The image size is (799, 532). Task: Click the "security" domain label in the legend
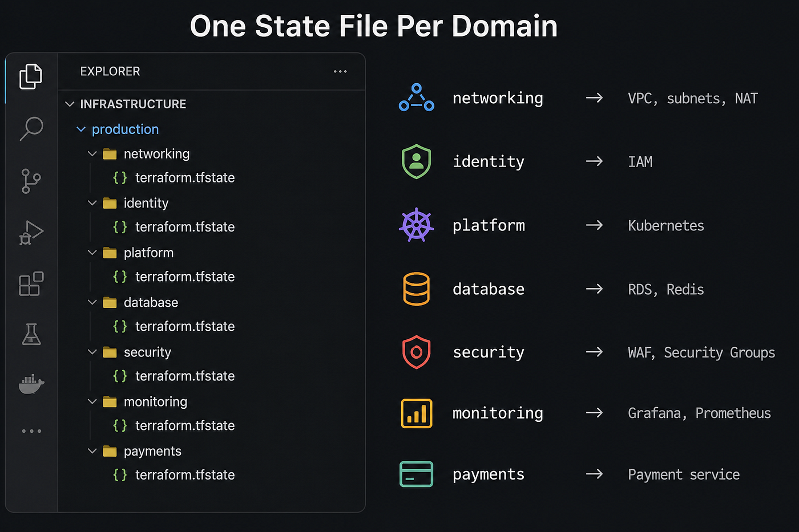pyautogui.click(x=489, y=352)
